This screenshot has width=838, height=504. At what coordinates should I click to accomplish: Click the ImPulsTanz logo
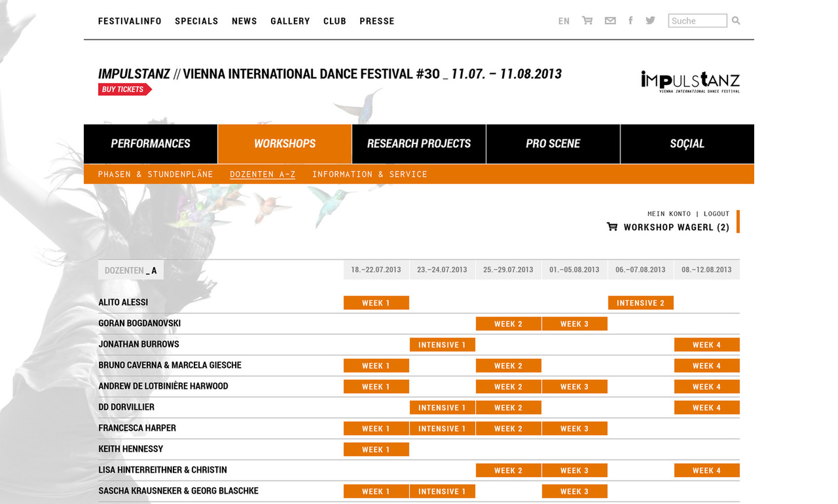click(x=690, y=81)
